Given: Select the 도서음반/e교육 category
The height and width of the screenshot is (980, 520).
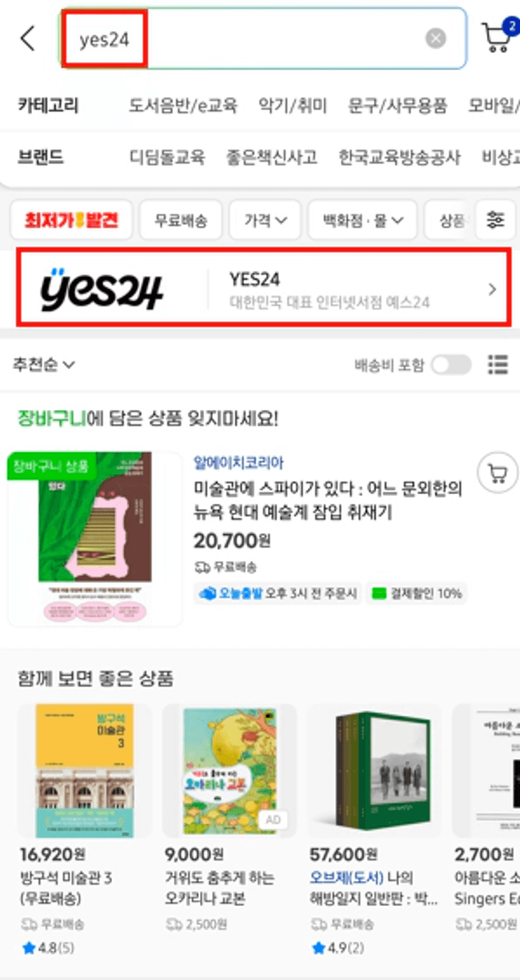Looking at the screenshot, I should pos(183,105).
